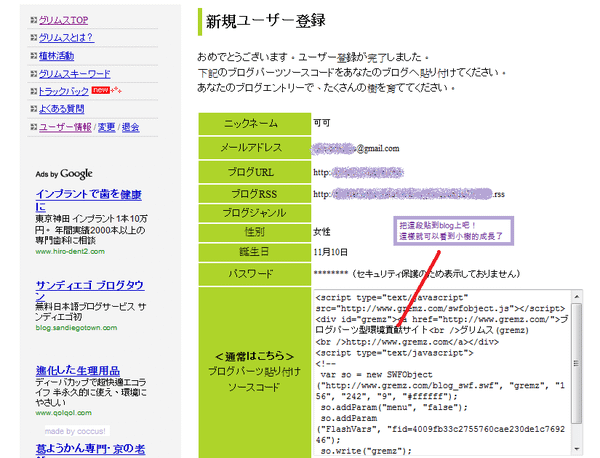This screenshot has height=458, width=600.
Task: Click the Ads by Google label
Action: (x=64, y=174)
